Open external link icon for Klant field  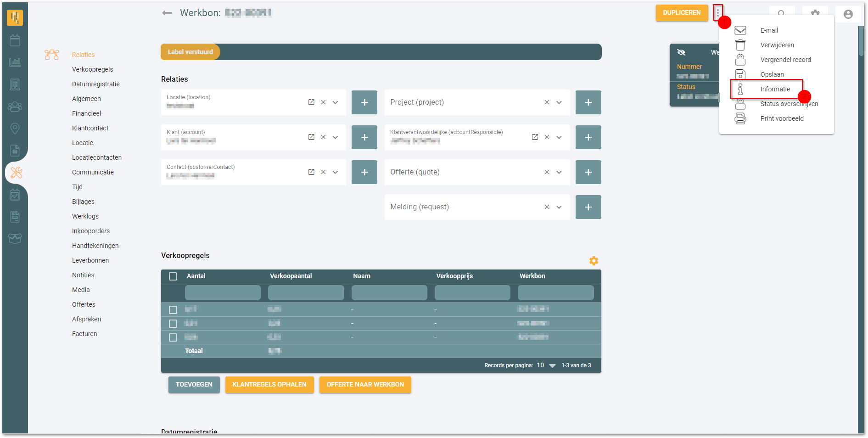(x=311, y=137)
